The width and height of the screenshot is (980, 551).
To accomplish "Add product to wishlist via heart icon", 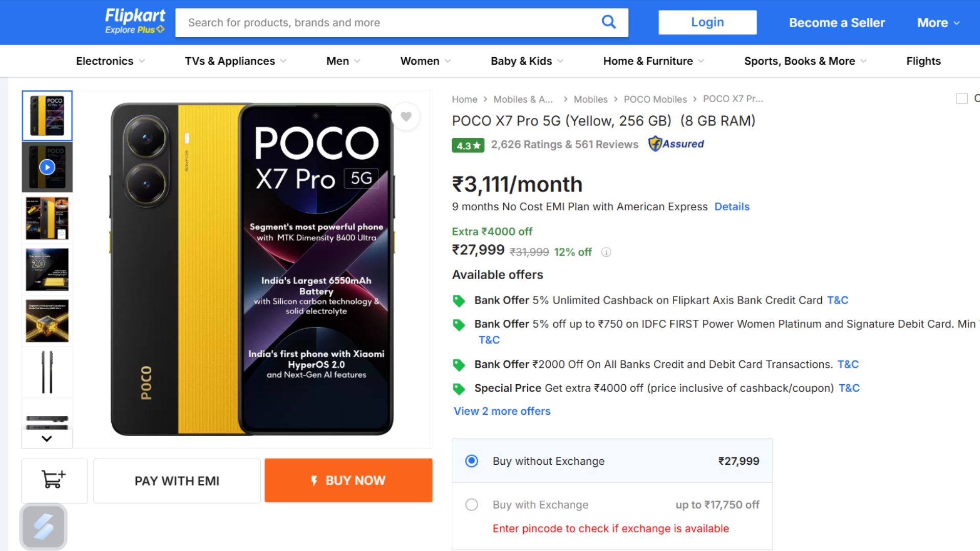I will pos(406,116).
